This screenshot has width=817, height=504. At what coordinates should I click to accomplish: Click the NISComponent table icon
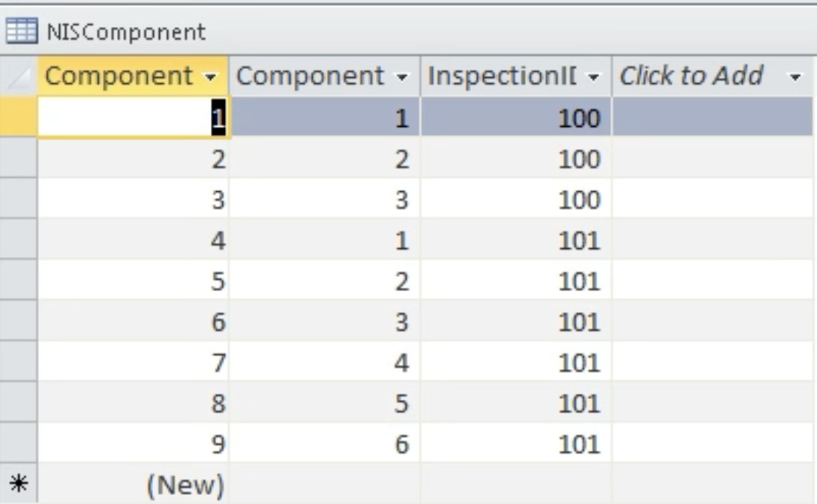point(21,31)
